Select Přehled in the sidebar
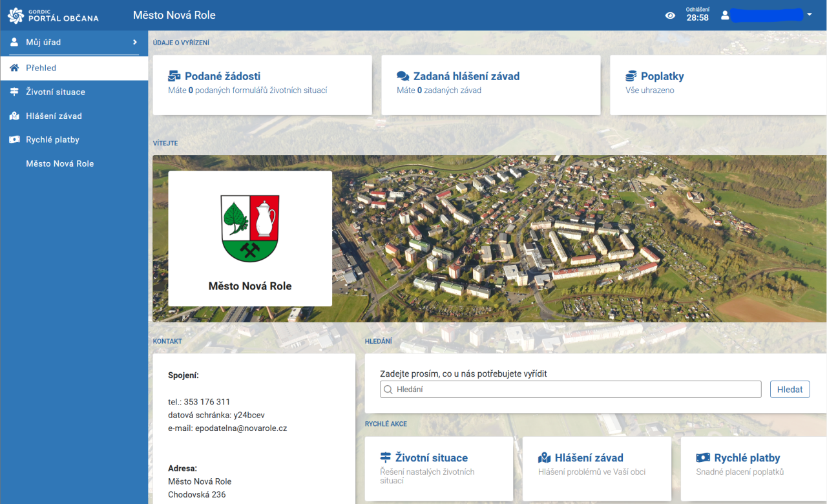The width and height of the screenshot is (827, 504). [x=41, y=68]
